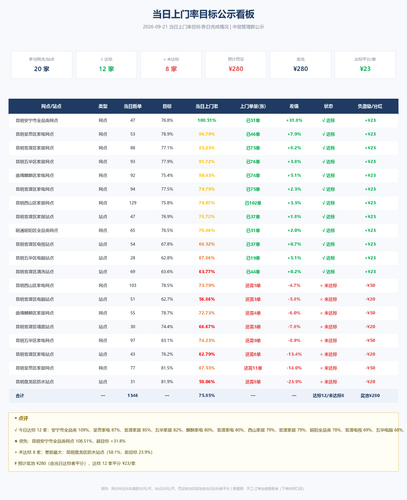Click the 78.9% target cell
This screenshot has width=407, height=500.
167,134
